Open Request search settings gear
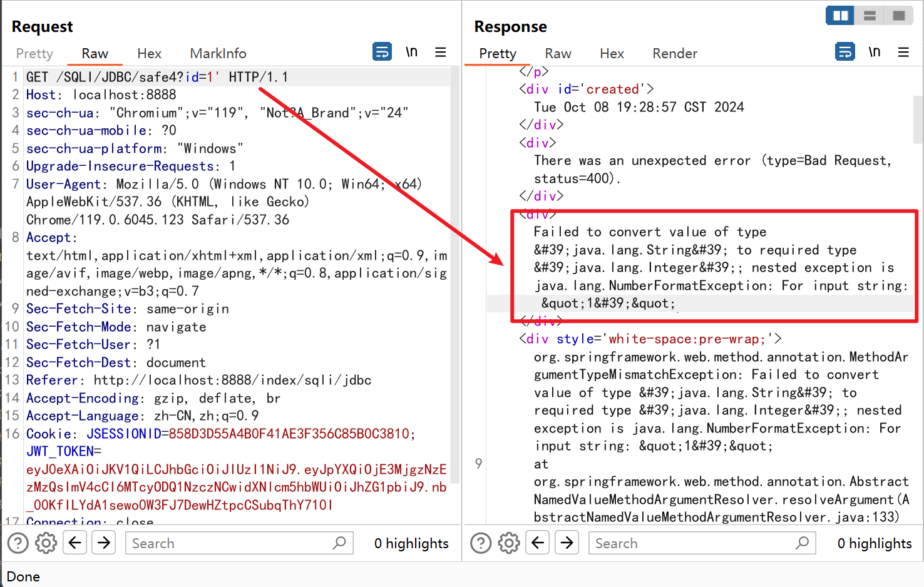This screenshot has width=924, height=587. point(46,543)
